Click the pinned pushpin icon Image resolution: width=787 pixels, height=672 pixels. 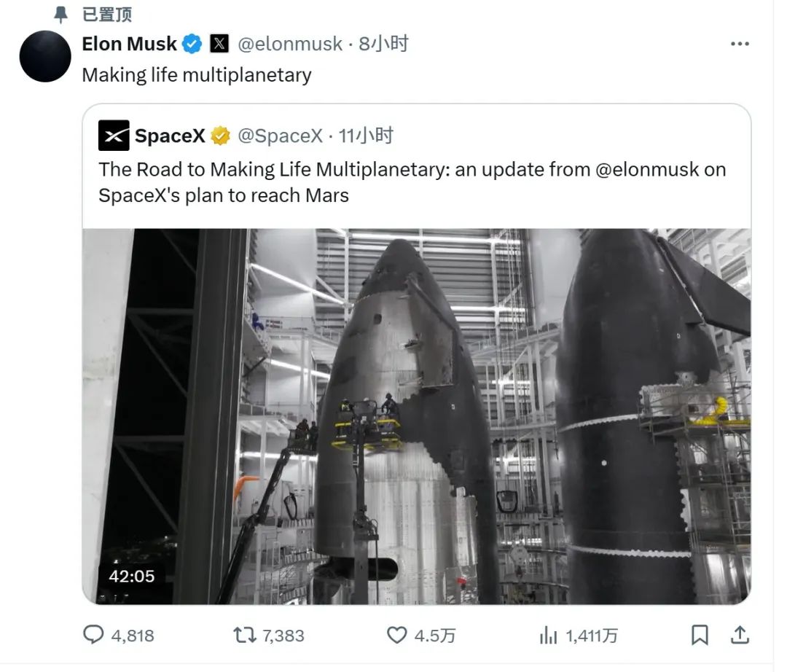point(60,15)
